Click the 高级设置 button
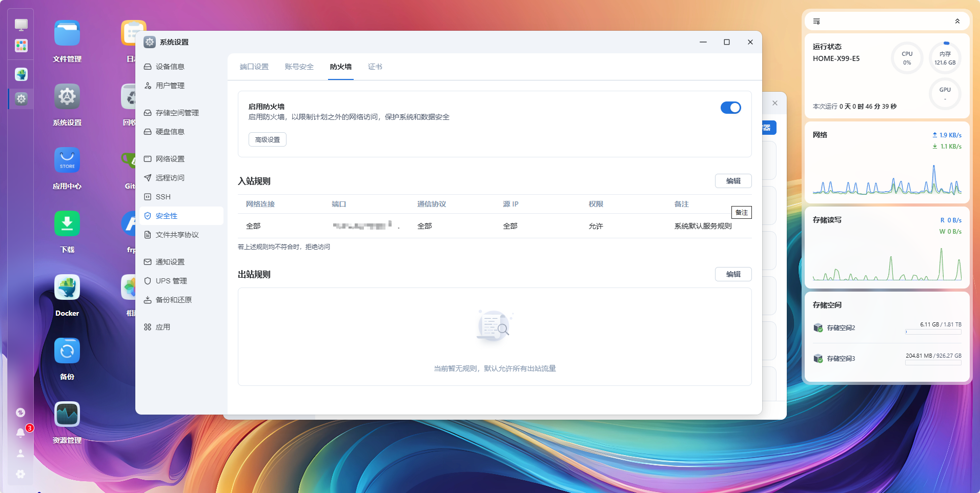The image size is (980, 493). coord(268,139)
